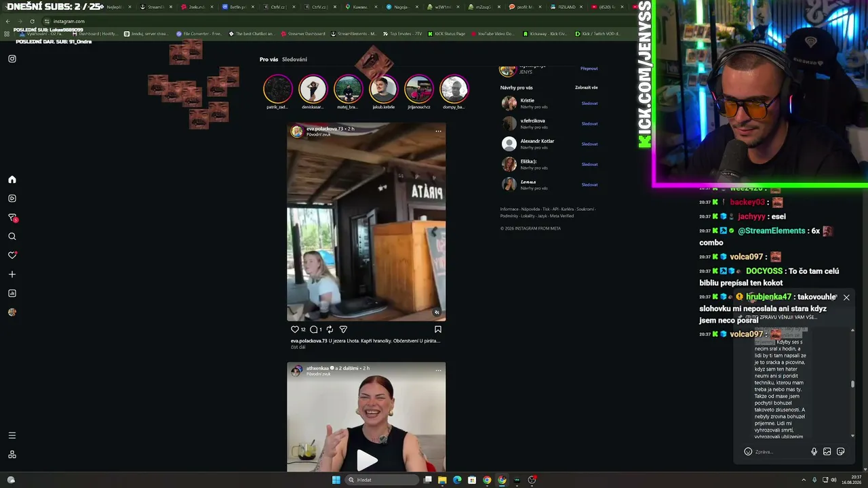This screenshot has height=488, width=868.
Task: Create a new post with plus icon
Action: [x=12, y=274]
